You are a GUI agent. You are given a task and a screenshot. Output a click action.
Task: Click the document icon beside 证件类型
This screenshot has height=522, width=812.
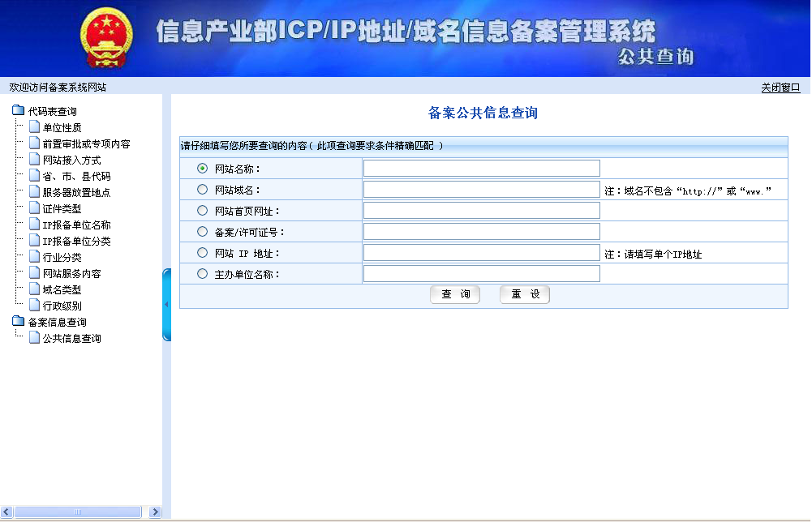(x=35, y=208)
